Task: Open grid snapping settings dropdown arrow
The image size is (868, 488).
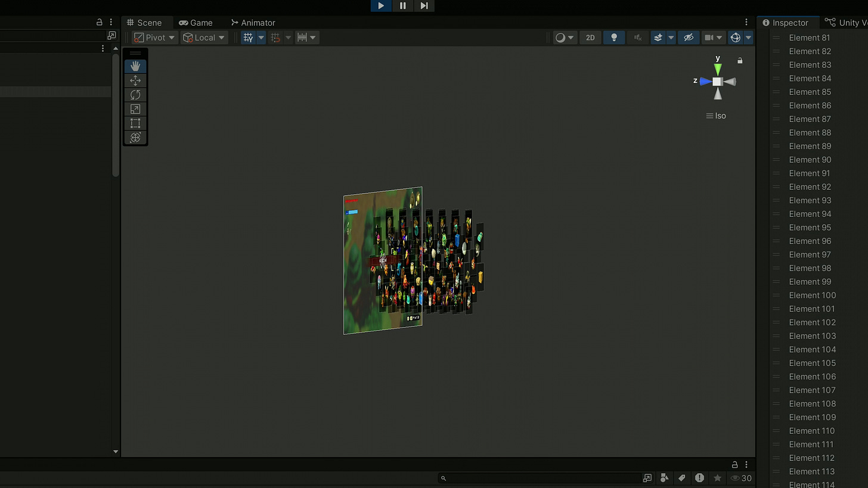Action: [x=289, y=38]
